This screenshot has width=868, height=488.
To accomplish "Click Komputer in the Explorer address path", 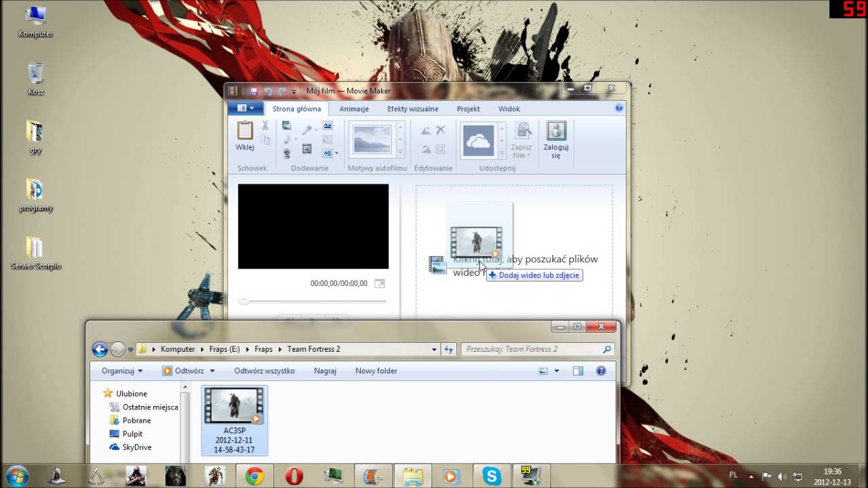I will pyautogui.click(x=178, y=349).
